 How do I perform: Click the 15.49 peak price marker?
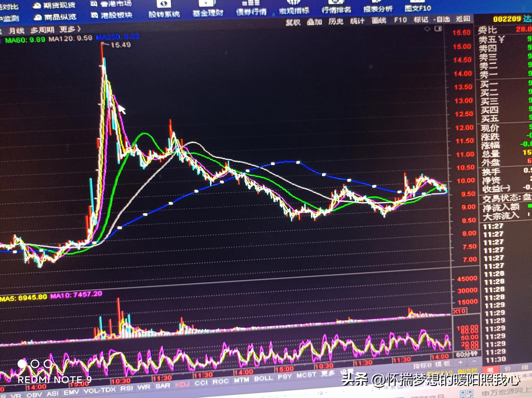point(121,45)
